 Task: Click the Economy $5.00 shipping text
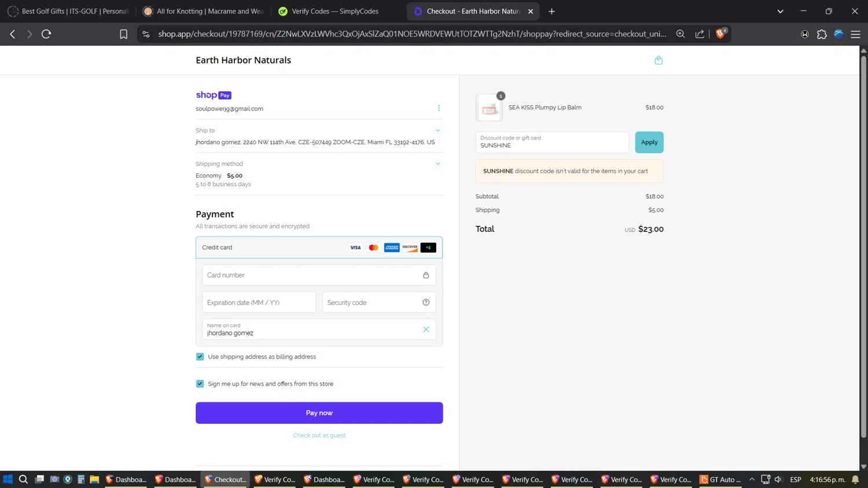(x=219, y=176)
